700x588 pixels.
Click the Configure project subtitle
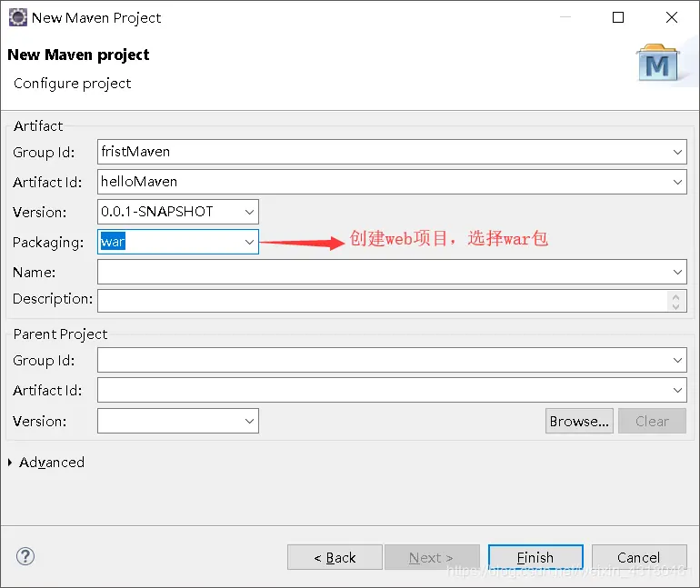[73, 84]
